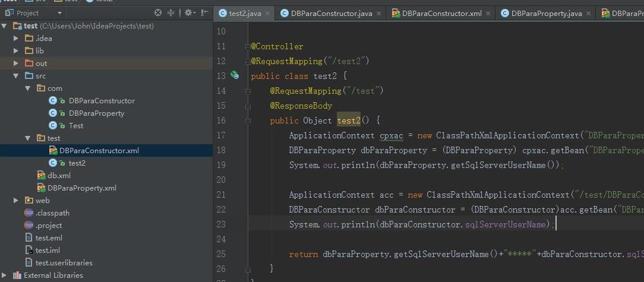Click the .classpath file icon

point(29,213)
